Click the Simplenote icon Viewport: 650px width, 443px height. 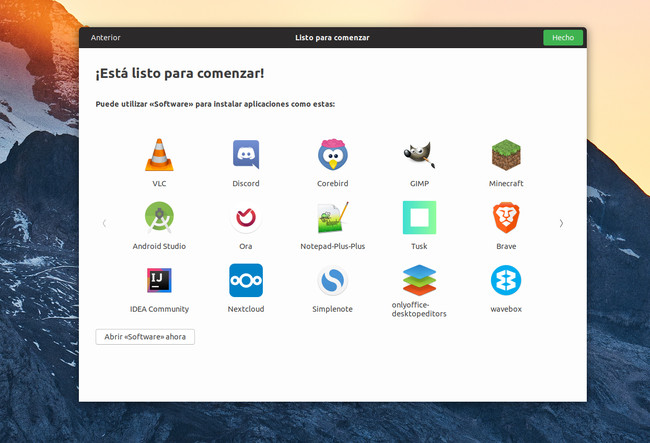(332, 280)
